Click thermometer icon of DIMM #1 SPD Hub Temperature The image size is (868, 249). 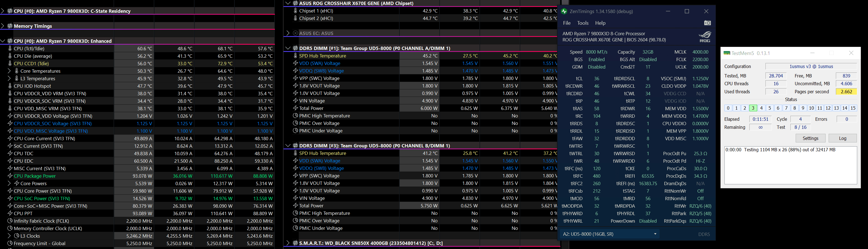pos(295,56)
